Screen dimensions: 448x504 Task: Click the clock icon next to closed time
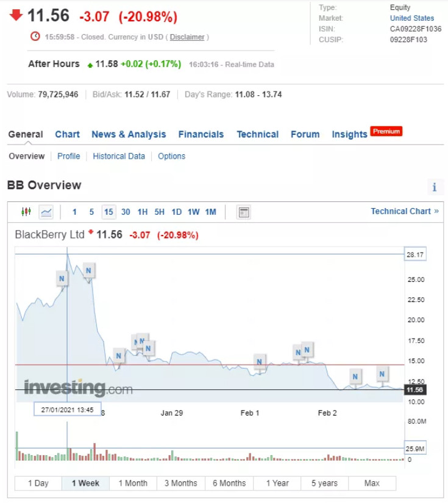tap(35, 37)
